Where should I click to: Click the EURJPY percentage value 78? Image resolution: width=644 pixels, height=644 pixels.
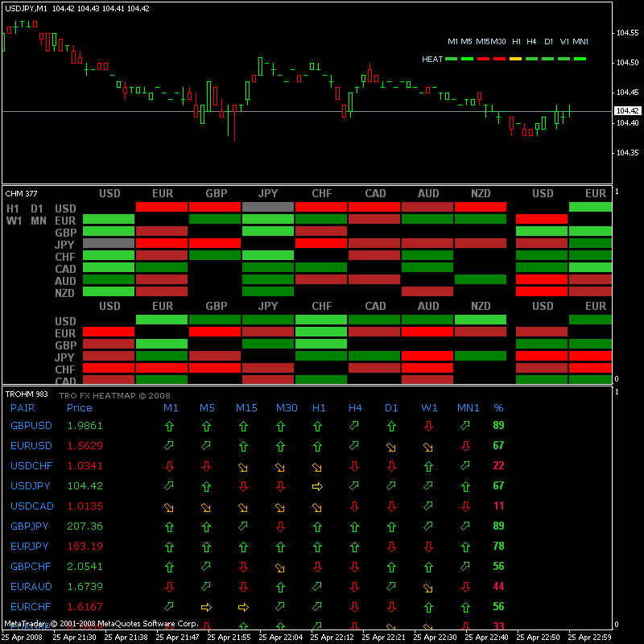(498, 547)
